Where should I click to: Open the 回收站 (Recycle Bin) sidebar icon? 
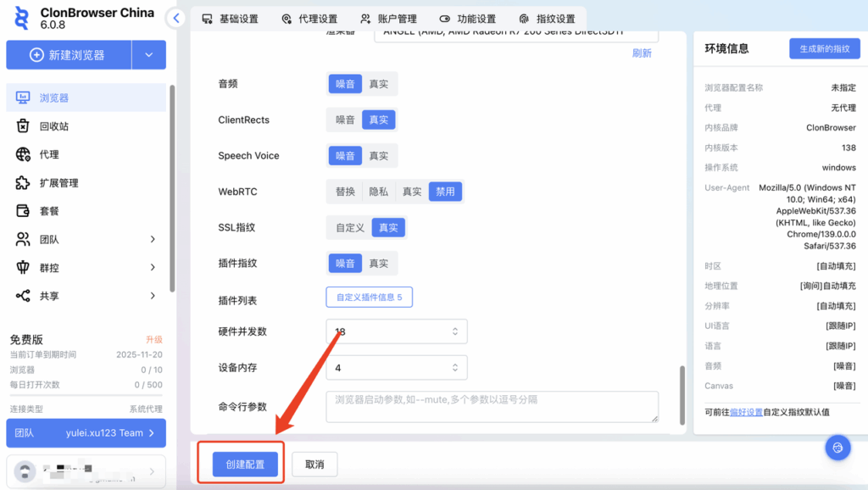(51, 124)
